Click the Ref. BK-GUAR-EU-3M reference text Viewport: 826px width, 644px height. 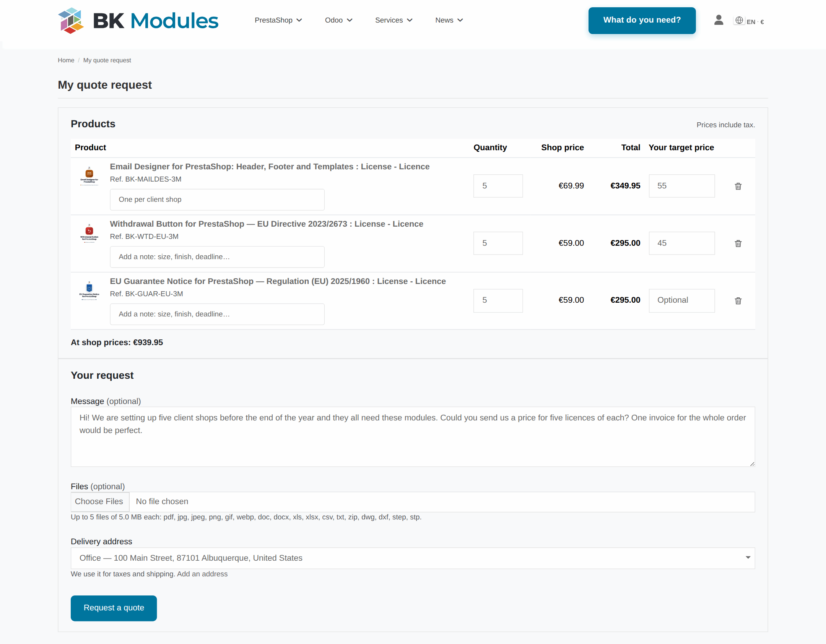pos(146,294)
